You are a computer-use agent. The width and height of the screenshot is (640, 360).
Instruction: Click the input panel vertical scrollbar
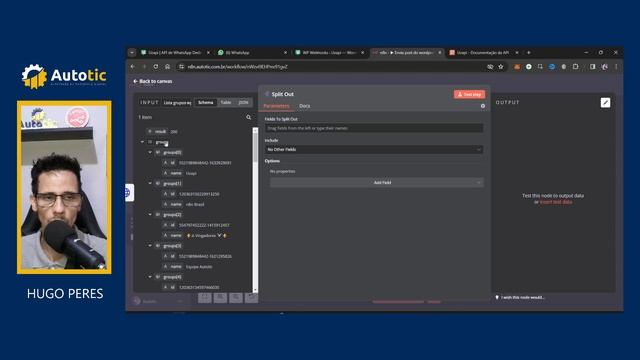(x=255, y=209)
